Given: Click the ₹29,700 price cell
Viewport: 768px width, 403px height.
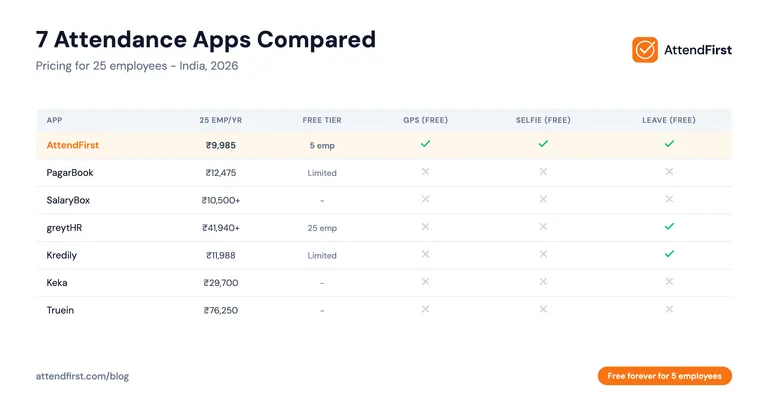Looking at the screenshot, I should click(x=220, y=283).
